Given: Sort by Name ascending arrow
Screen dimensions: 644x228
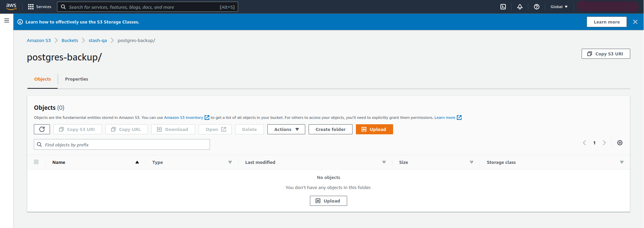Looking at the screenshot, I should 137,162.
